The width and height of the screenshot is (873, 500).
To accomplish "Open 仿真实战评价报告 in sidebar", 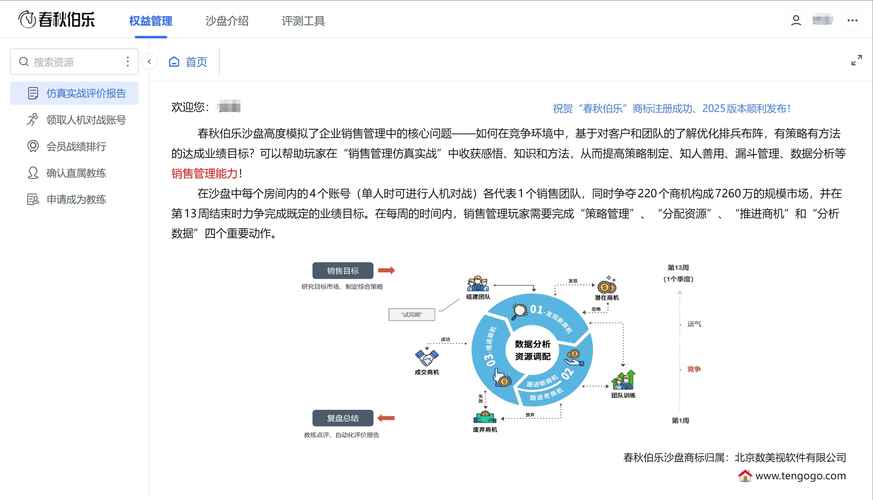I will click(x=74, y=94).
